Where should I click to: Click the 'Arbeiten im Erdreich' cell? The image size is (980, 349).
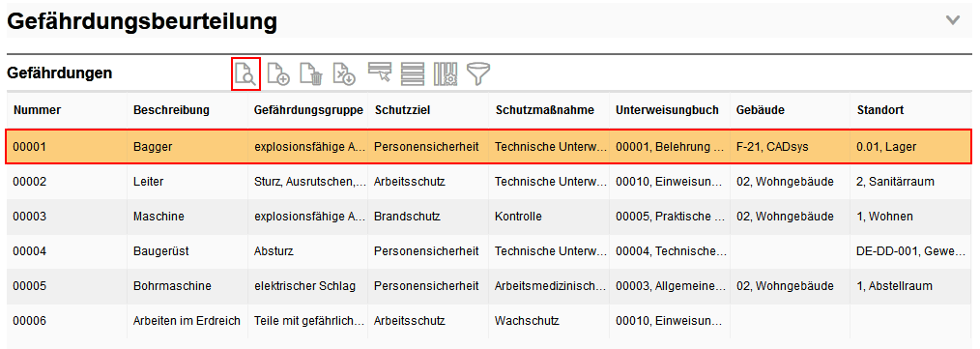(187, 321)
